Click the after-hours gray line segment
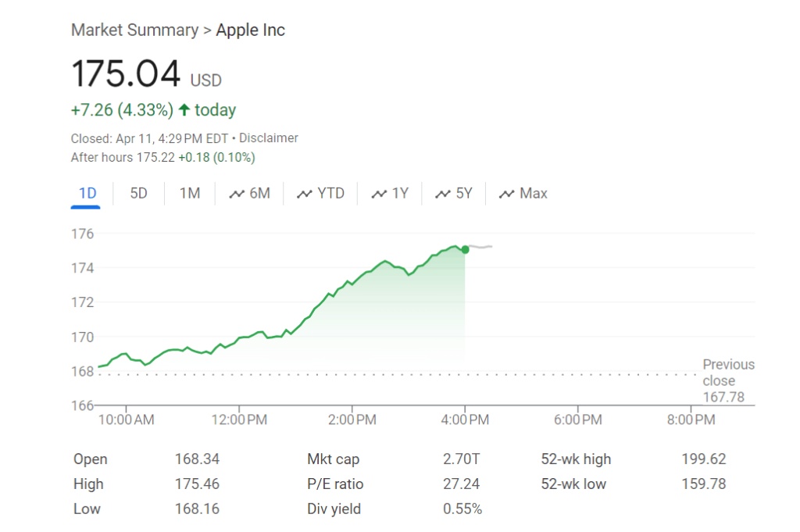The width and height of the screenshot is (800, 532). click(480, 247)
